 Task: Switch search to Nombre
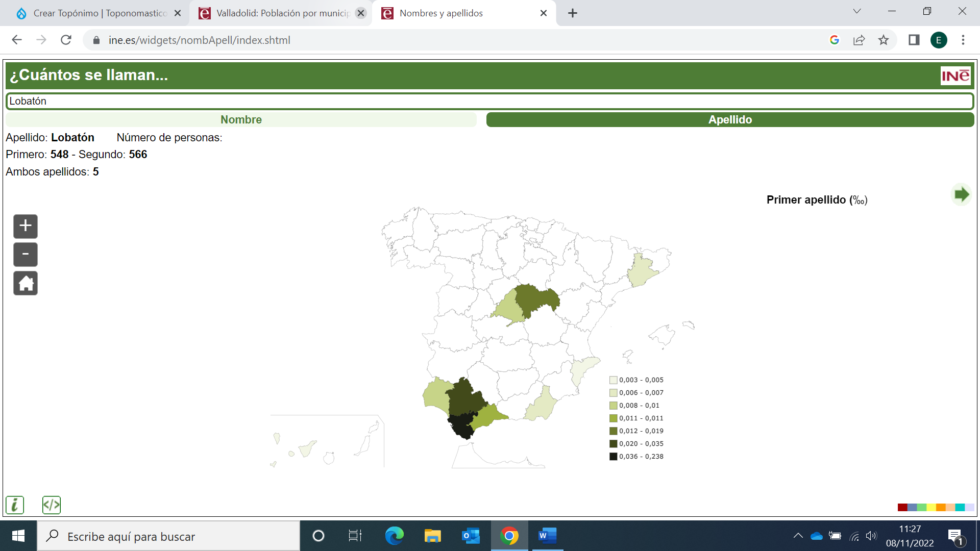pos(241,120)
